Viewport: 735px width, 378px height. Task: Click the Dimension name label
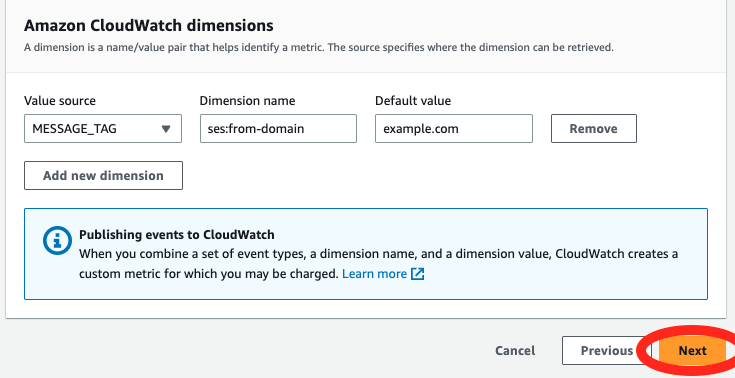coord(248,100)
